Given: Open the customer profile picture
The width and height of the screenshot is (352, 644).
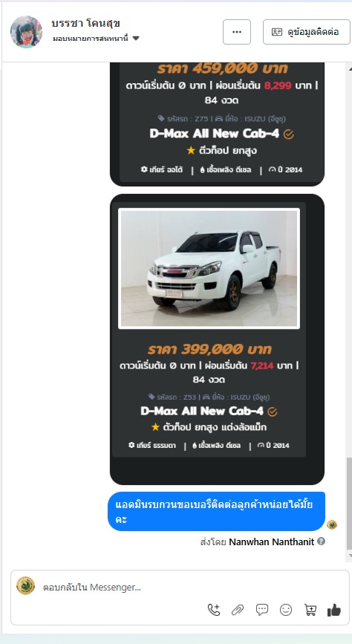Looking at the screenshot, I should coord(26,32).
